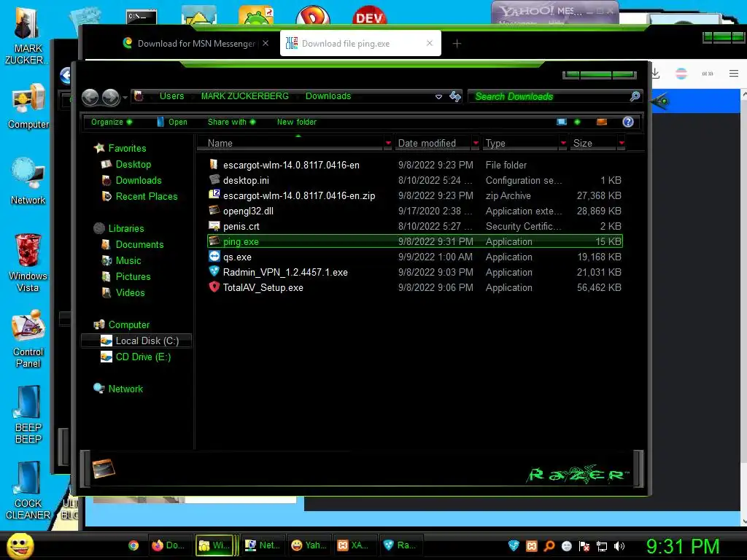Open the Organize menu
The image size is (747, 560).
pyautogui.click(x=112, y=122)
